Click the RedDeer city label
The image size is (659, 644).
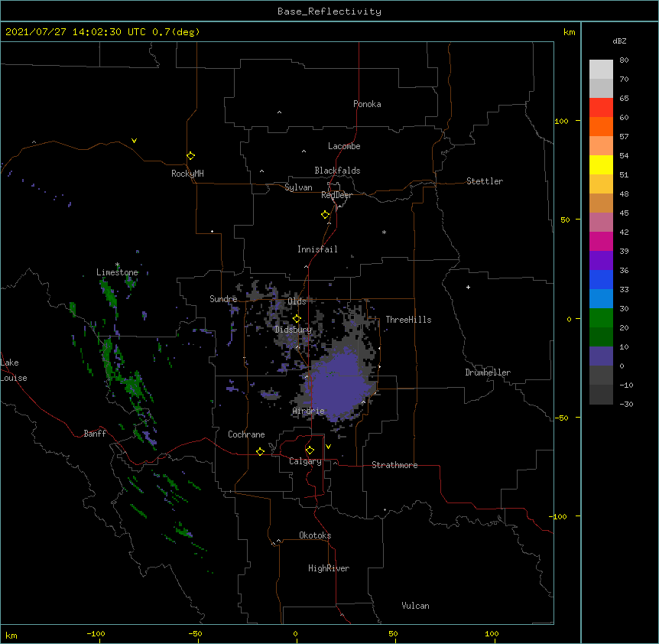pyautogui.click(x=336, y=195)
